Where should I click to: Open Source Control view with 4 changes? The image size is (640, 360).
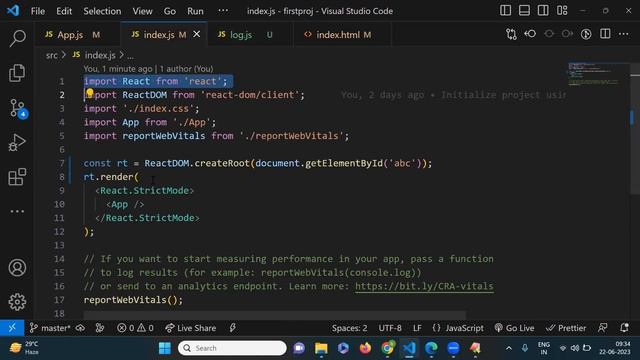click(18, 109)
